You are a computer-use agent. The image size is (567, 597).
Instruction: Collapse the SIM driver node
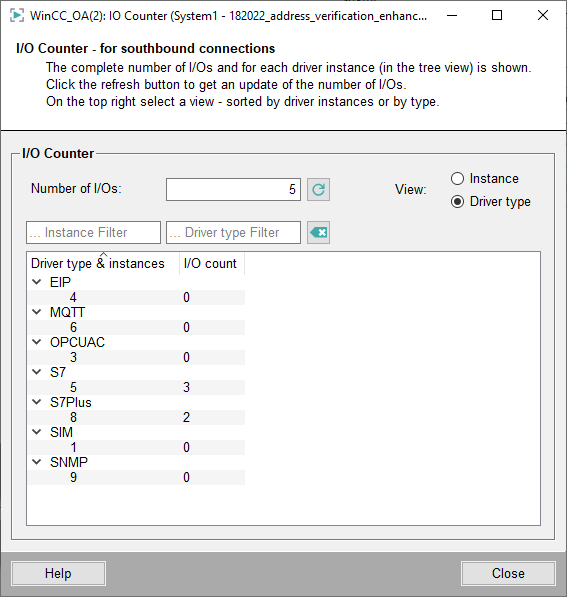37,432
